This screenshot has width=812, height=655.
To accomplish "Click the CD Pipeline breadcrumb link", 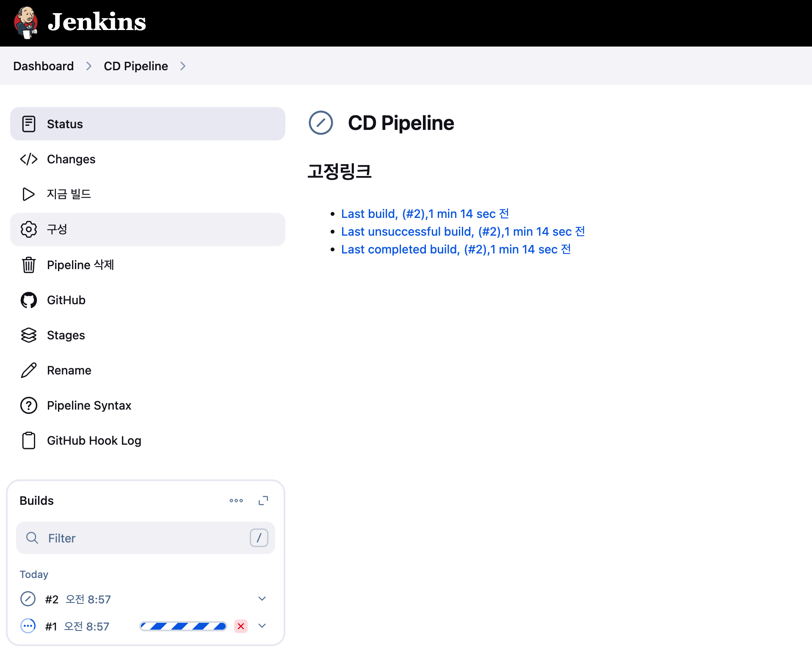I will coord(136,66).
